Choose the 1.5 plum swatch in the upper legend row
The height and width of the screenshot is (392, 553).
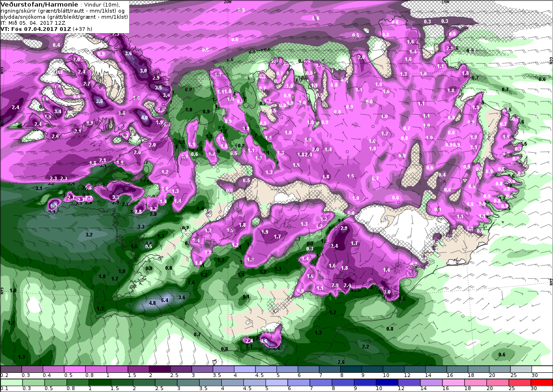(x=139, y=369)
